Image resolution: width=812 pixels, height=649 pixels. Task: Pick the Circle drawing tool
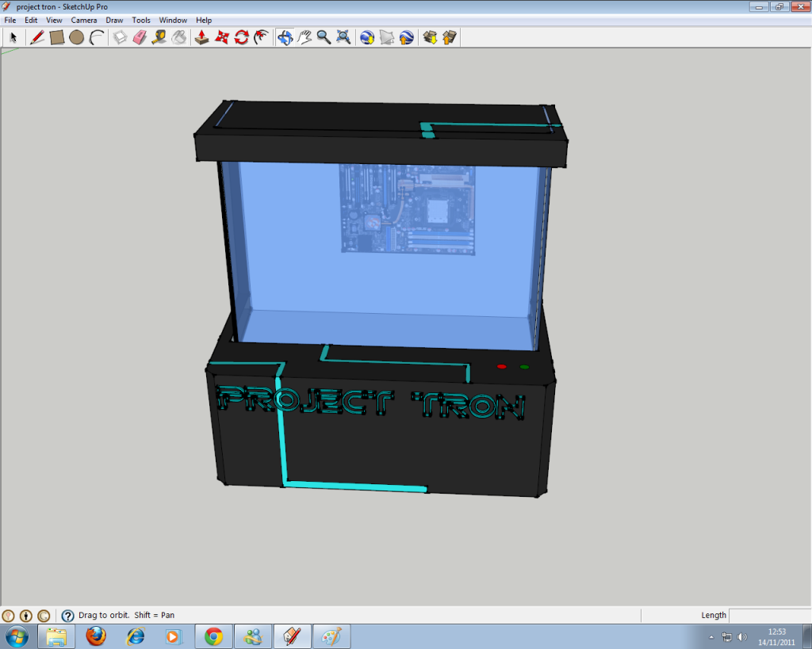click(76, 37)
